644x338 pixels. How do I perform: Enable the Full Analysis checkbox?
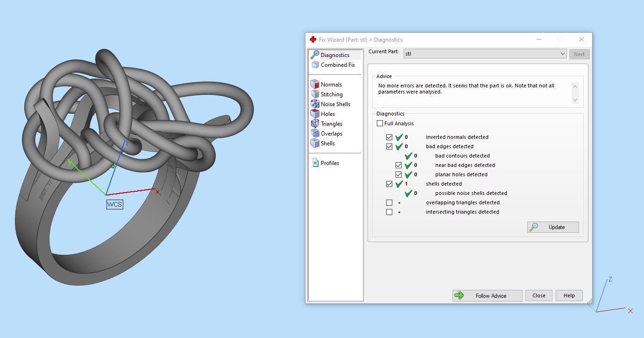coord(380,123)
